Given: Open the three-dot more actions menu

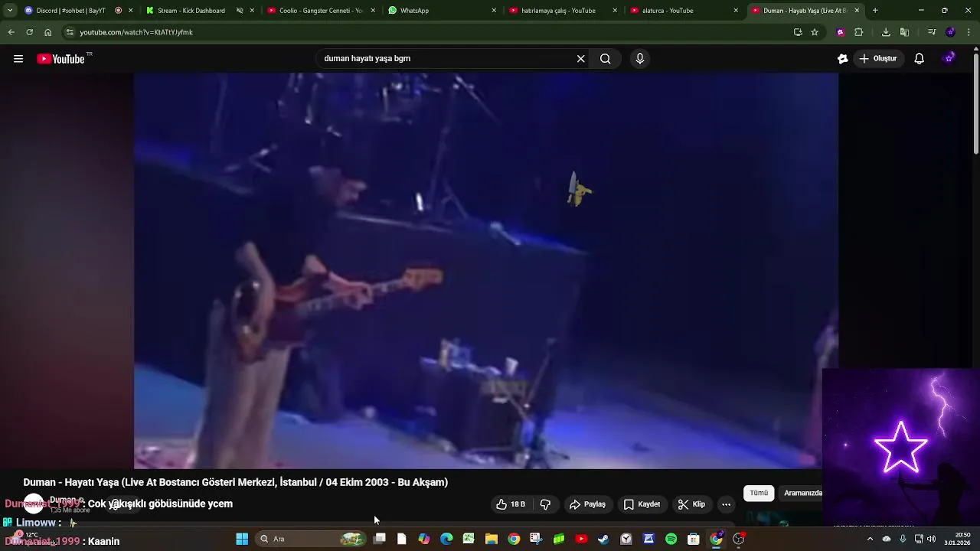Looking at the screenshot, I should coord(726,504).
